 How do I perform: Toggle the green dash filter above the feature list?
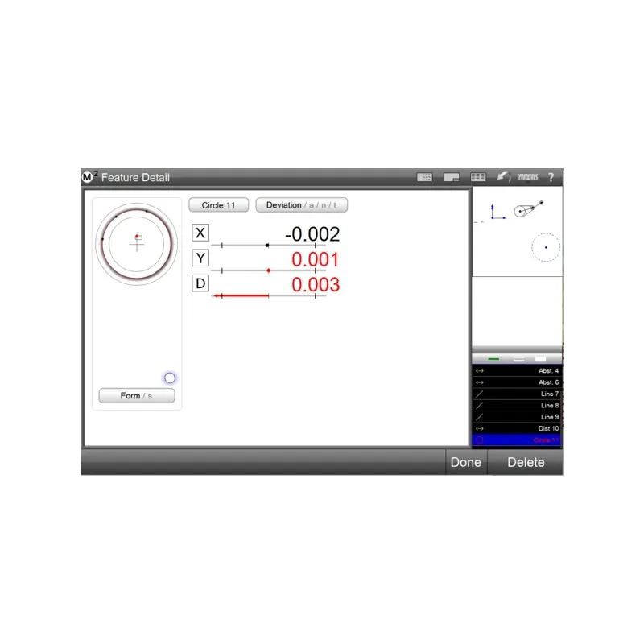pos(493,358)
